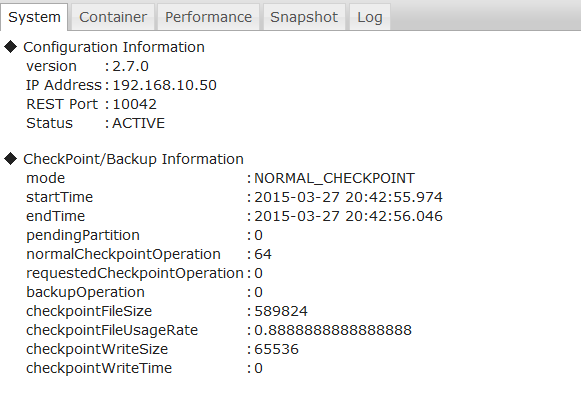
Task: Click the 'checkpointFileUsageRate' label
Action: point(112,330)
